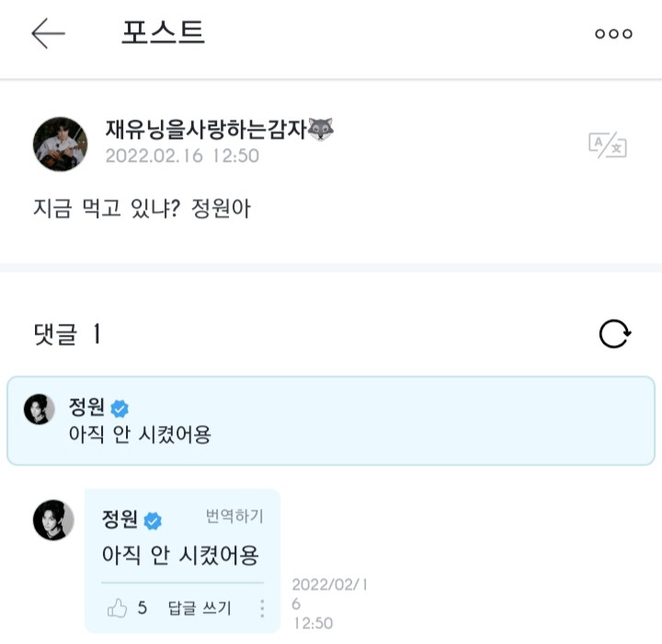Screen dimensions: 662x644
Task: Tap the verified badge in the reply bubble
Action: pyautogui.click(x=153, y=521)
